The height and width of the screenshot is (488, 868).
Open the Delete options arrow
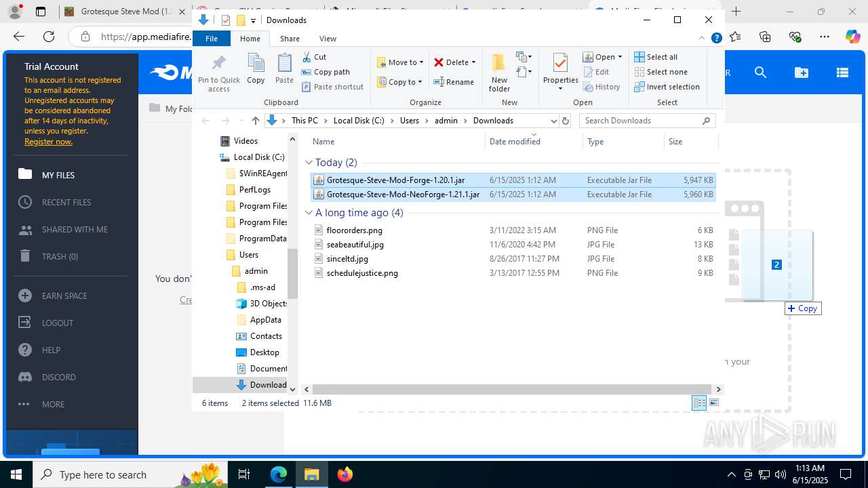pyautogui.click(x=473, y=62)
